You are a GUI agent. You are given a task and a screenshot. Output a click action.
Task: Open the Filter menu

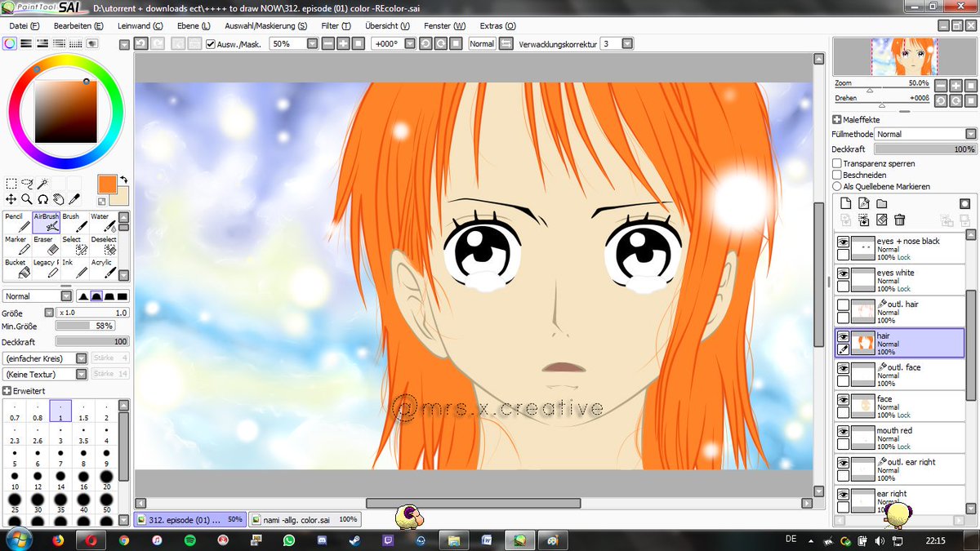336,25
